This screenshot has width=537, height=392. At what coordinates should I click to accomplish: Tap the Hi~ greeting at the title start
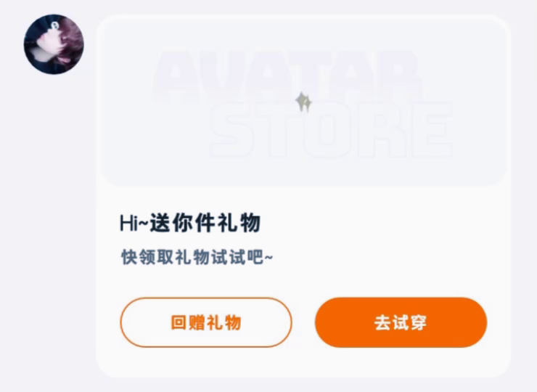134,224
